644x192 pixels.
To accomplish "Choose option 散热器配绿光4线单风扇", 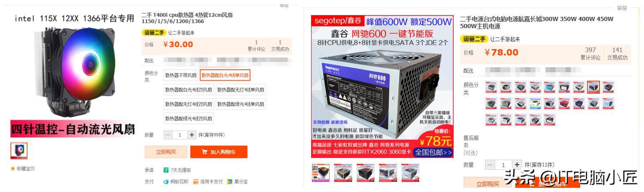I will point(241,104).
